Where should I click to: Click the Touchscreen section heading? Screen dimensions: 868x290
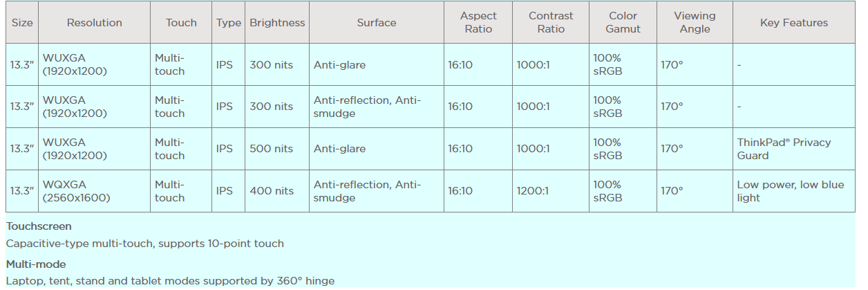[39, 226]
